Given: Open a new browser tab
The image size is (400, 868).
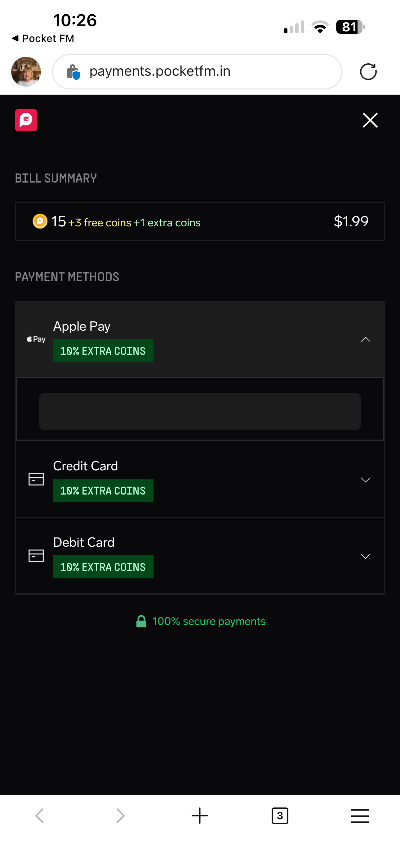Looking at the screenshot, I should coord(200,816).
